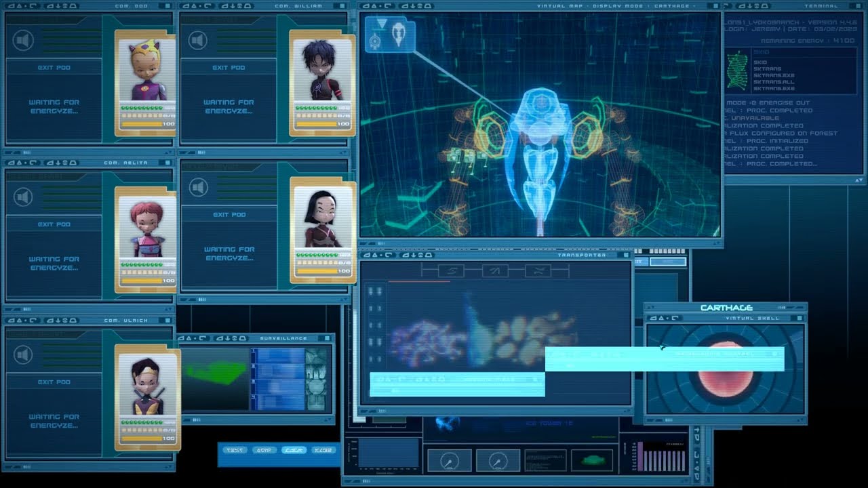Image resolution: width=868 pixels, height=488 pixels.
Task: Click first icon atop the Transporter window
Action: click(451, 271)
